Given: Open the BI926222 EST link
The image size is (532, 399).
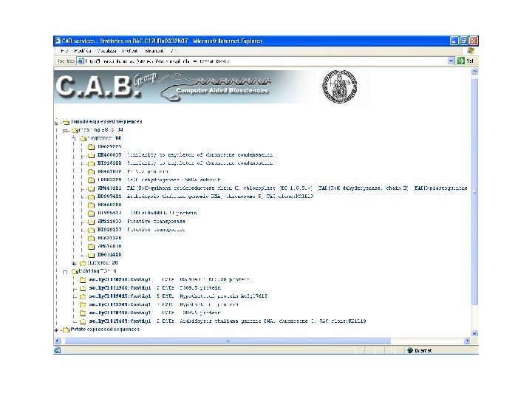Looking at the screenshot, I should click(109, 163).
